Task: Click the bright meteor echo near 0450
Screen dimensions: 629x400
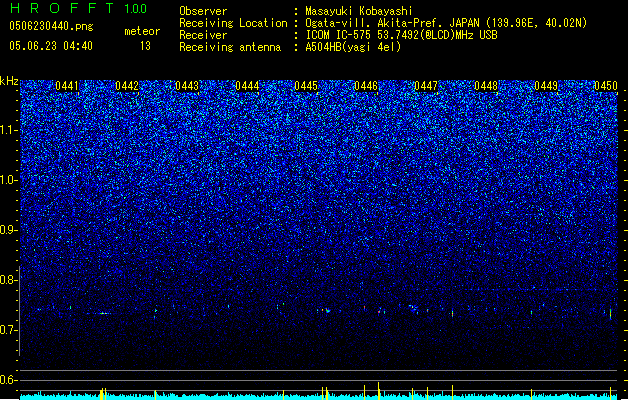Action: click(x=611, y=313)
